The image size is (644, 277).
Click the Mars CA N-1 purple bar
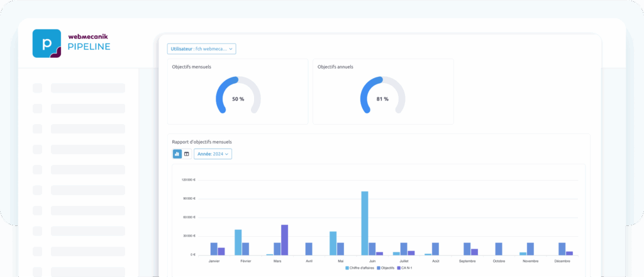pyautogui.click(x=284, y=240)
